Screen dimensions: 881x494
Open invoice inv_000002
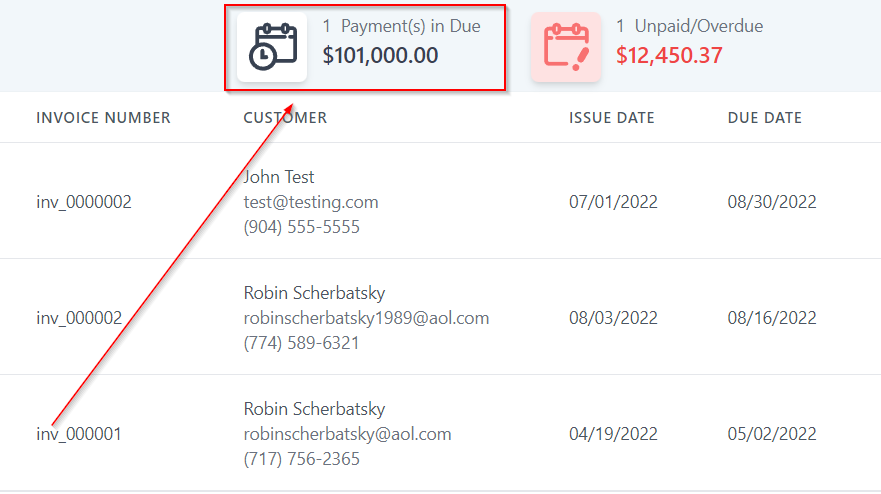click(x=79, y=318)
